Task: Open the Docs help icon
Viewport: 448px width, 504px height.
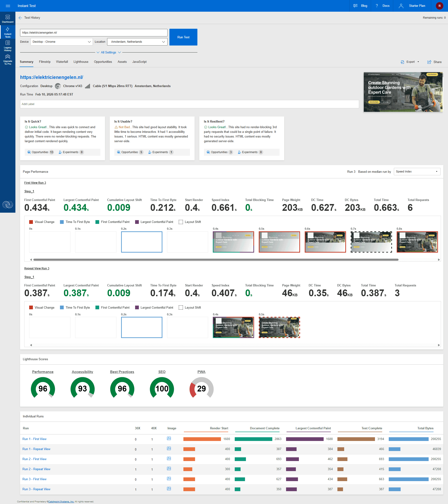Action: [377, 6]
